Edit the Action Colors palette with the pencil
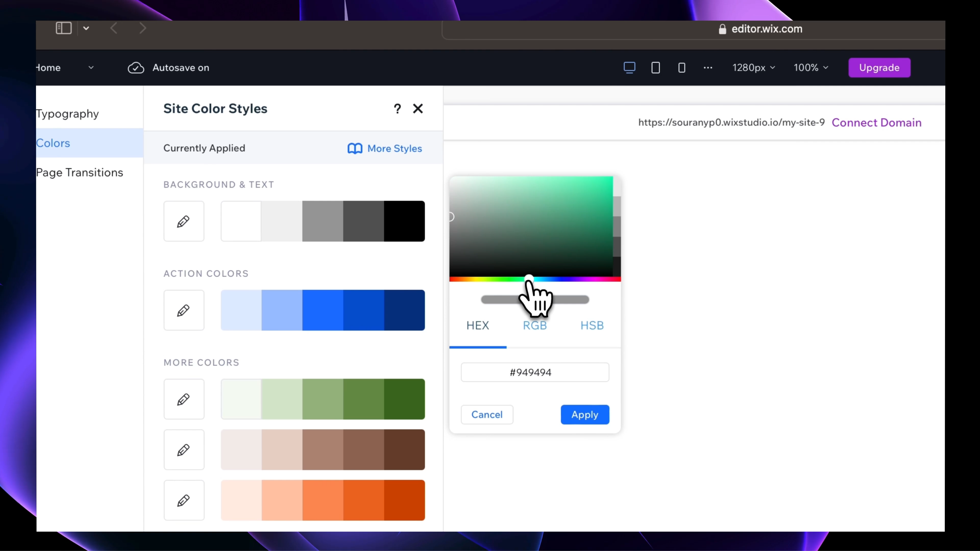Image resolution: width=980 pixels, height=551 pixels. coord(184,310)
